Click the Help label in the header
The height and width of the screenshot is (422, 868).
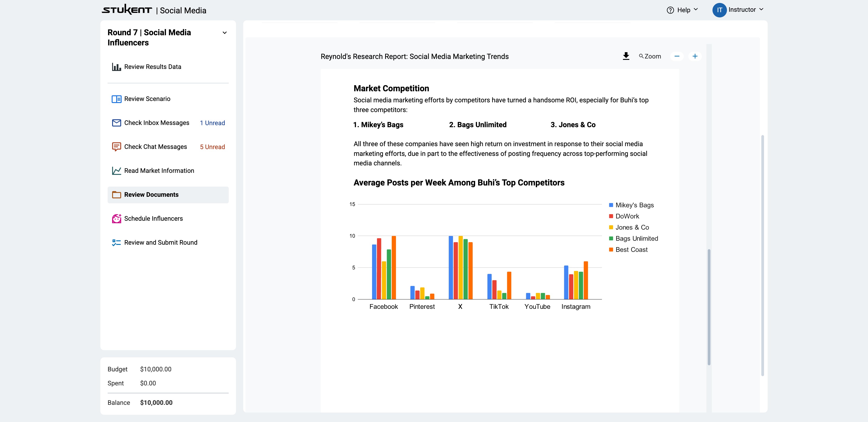684,10
